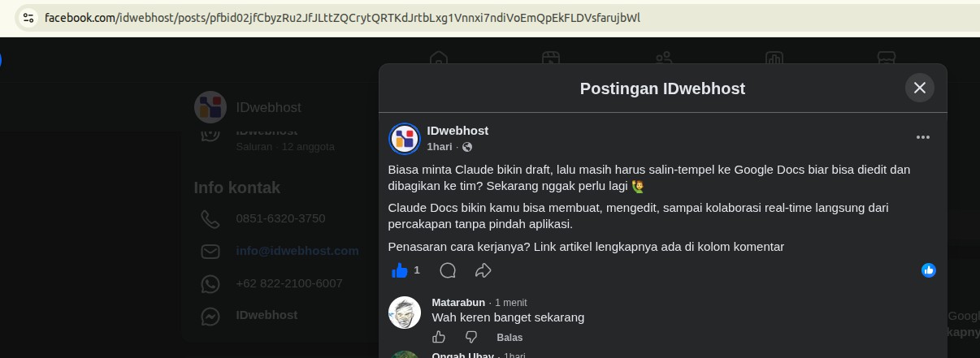Open site info icon in address bar
Viewport: 980px width, 358px height.
pos(28,17)
